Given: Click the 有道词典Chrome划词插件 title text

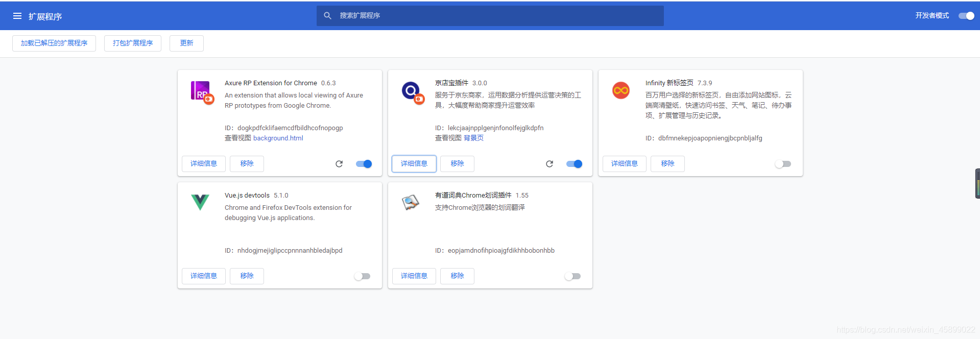Looking at the screenshot, I should 473,196.
